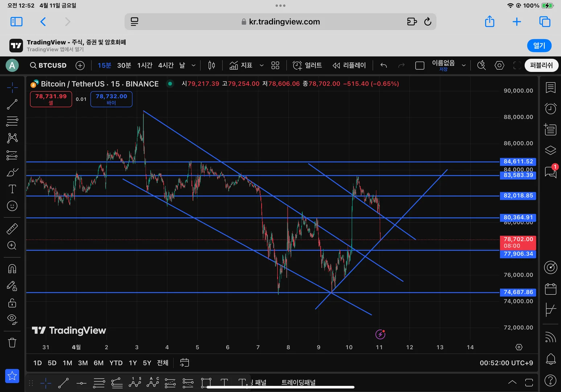This screenshot has height=392, width=561.
Task: Add a compare symbol with plus icon
Action: [80, 65]
